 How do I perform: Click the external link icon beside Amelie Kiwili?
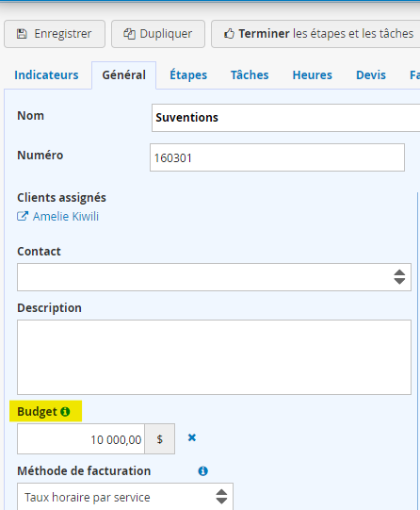click(23, 216)
